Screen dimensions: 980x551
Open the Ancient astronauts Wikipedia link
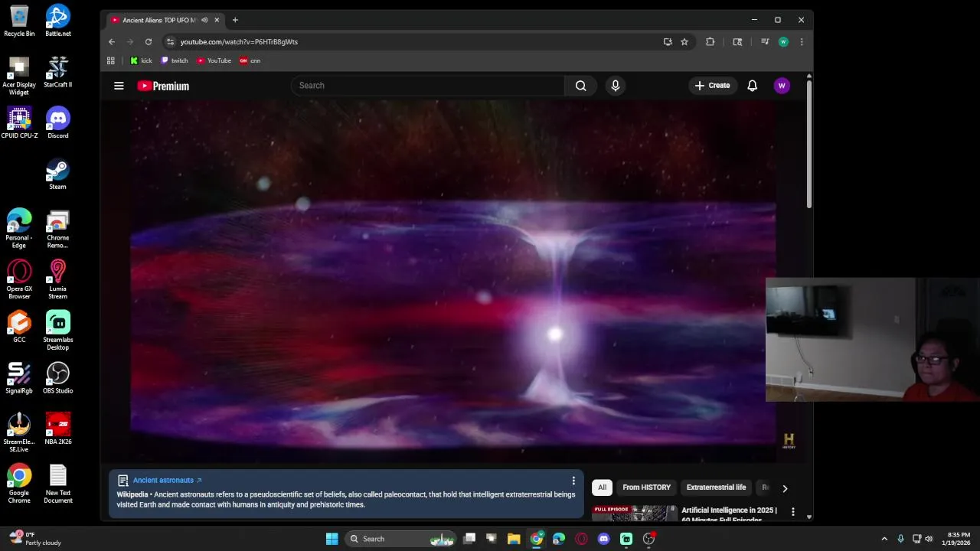(167, 481)
